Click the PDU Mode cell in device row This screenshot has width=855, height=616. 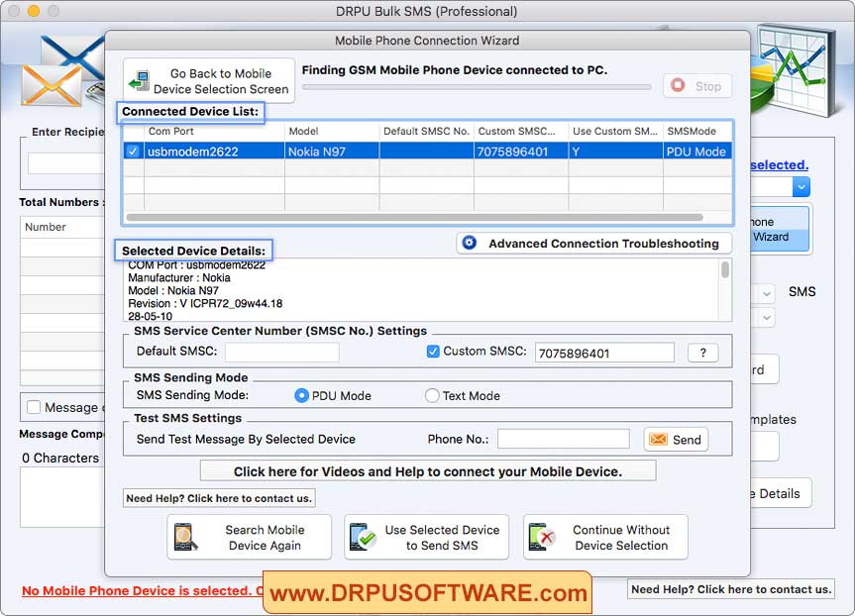697,152
